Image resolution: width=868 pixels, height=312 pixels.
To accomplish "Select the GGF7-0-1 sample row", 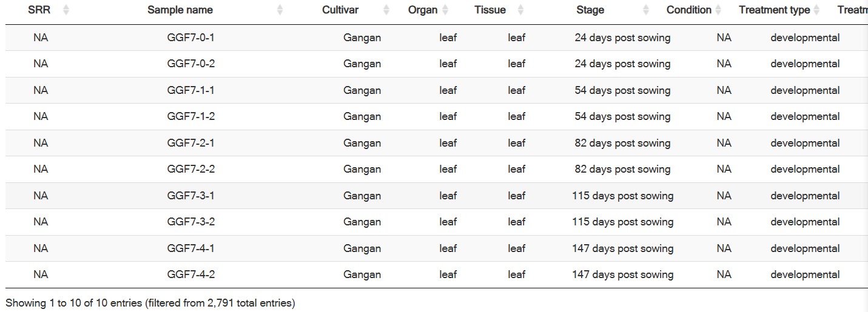I will [x=437, y=38].
